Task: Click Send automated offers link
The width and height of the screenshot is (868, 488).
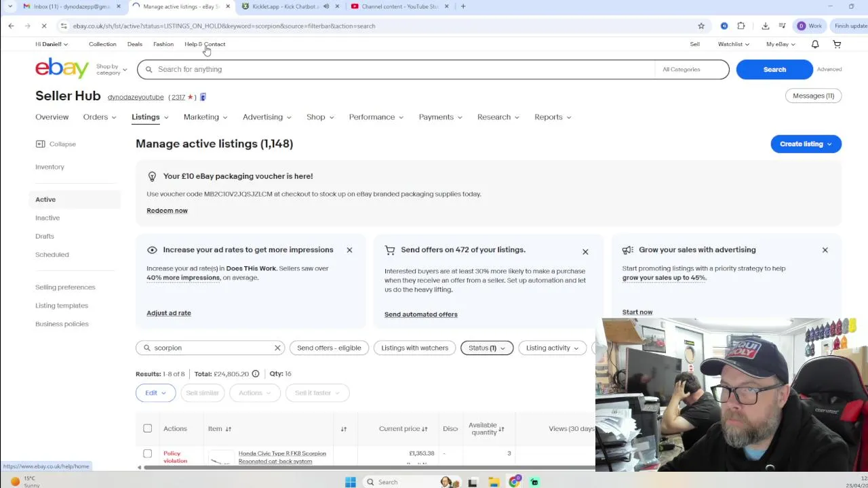Action: [421, 314]
